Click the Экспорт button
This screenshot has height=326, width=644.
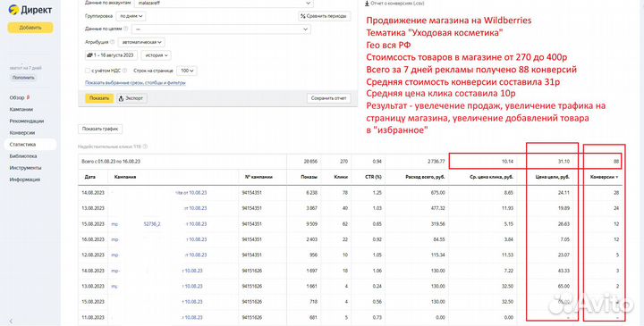point(131,98)
